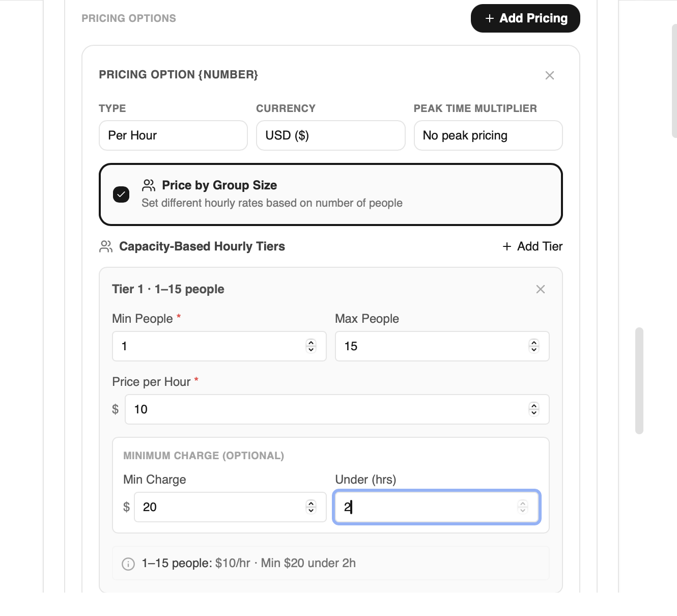Uncheck the Price by Group Size checkbox

[x=121, y=194]
